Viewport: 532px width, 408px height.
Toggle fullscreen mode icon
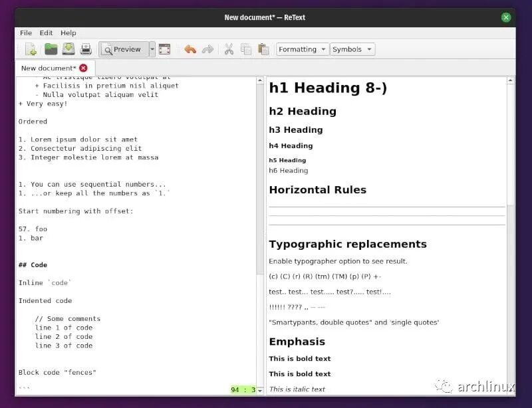164,50
